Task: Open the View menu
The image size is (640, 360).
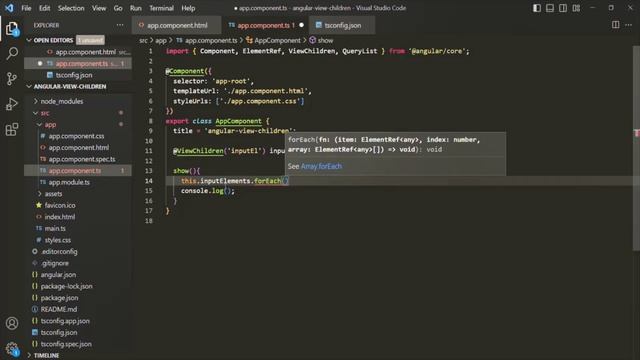Action: click(x=99, y=8)
